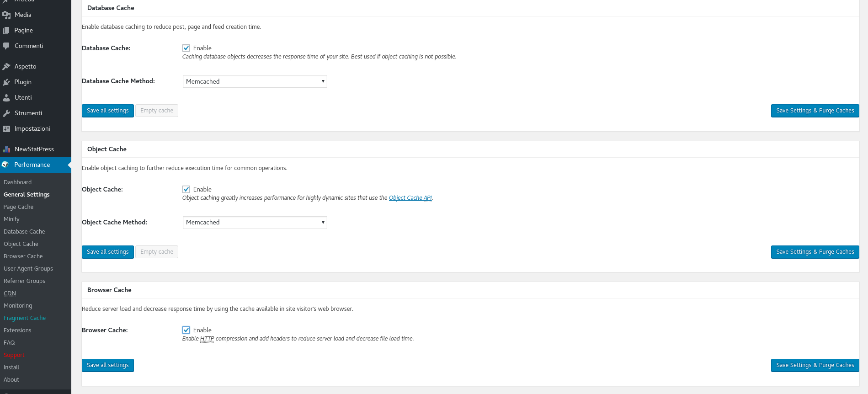This screenshot has width=868, height=394.
Task: Expand the Database Cache Method dropdown
Action: click(255, 81)
